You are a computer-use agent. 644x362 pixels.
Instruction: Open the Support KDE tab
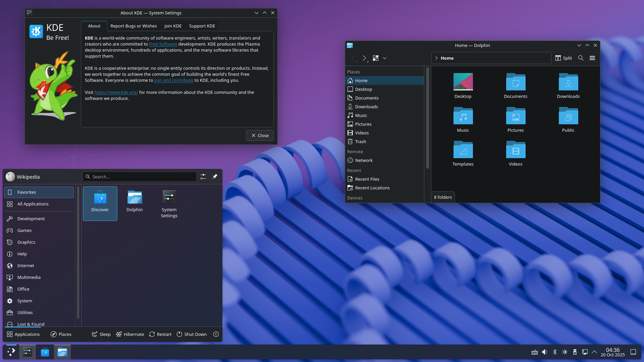[202, 26]
